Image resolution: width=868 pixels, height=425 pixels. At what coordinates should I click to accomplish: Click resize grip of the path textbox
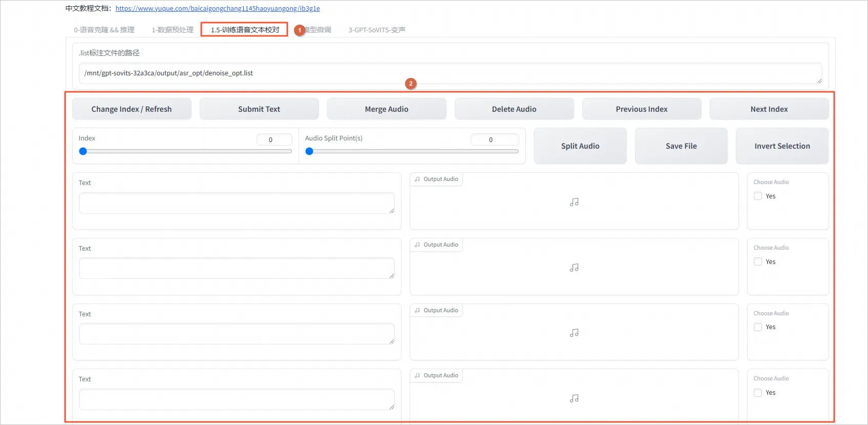(819, 80)
